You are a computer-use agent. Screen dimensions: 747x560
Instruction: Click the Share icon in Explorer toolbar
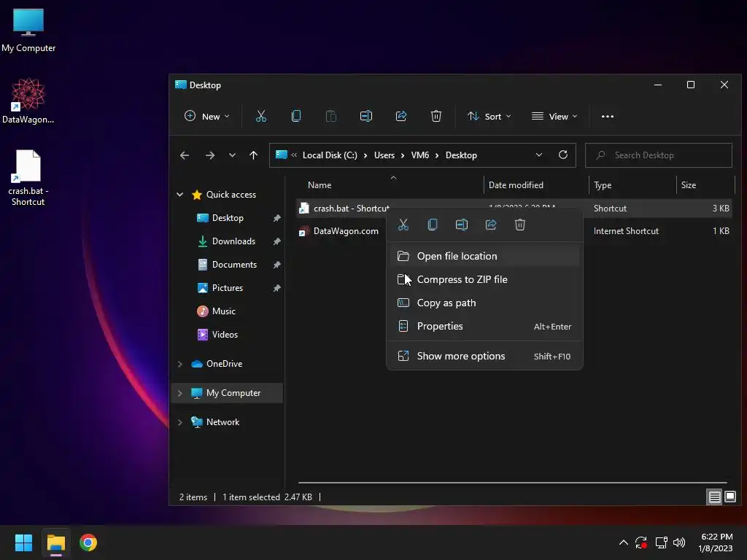coord(401,116)
